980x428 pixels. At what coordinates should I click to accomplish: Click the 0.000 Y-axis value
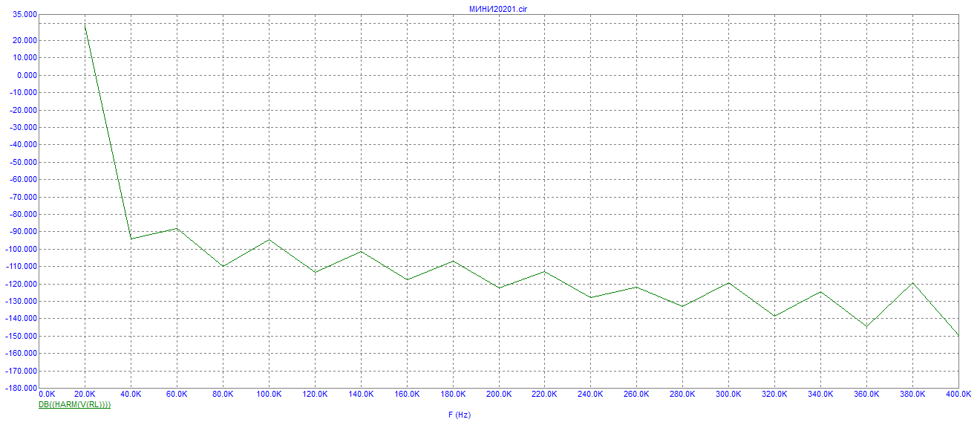tap(26, 75)
